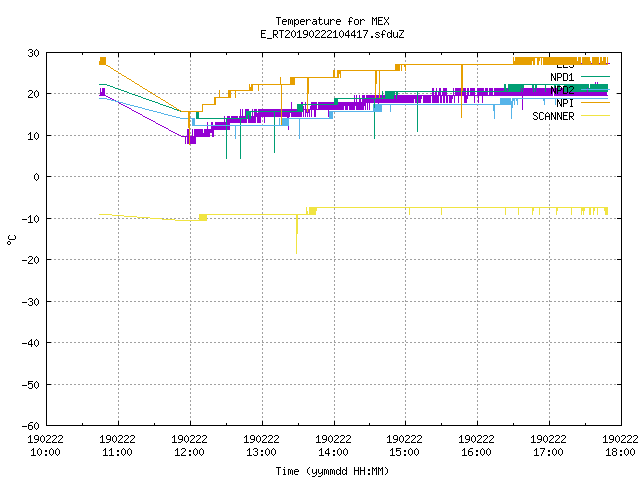
Task: Click the 13:00 x-axis tick label
Action: point(261,452)
